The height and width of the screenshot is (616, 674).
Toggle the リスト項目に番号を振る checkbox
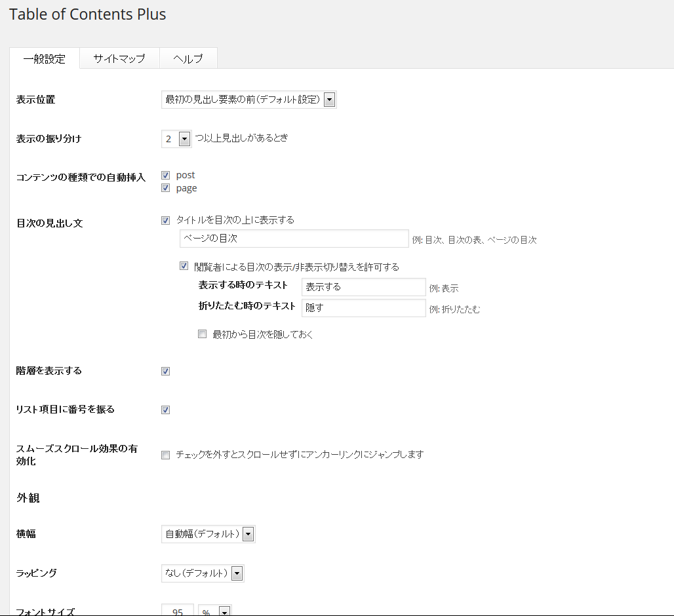[165, 410]
